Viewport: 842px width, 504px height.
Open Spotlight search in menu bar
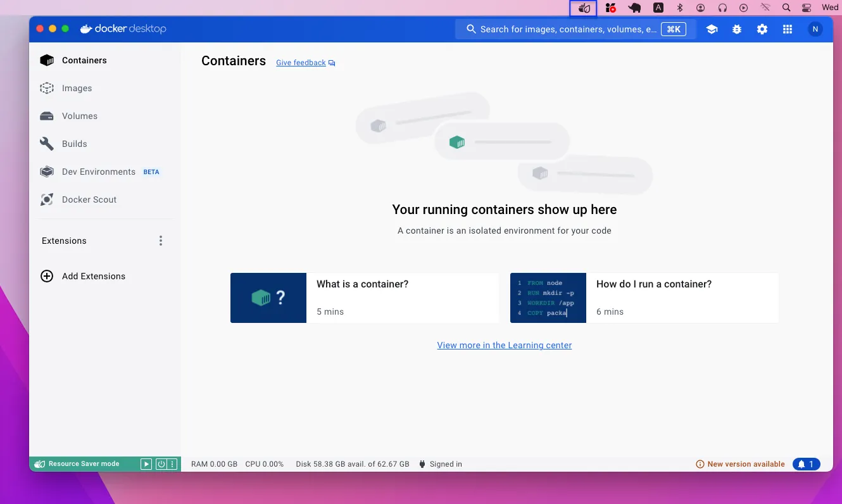pyautogui.click(x=786, y=8)
